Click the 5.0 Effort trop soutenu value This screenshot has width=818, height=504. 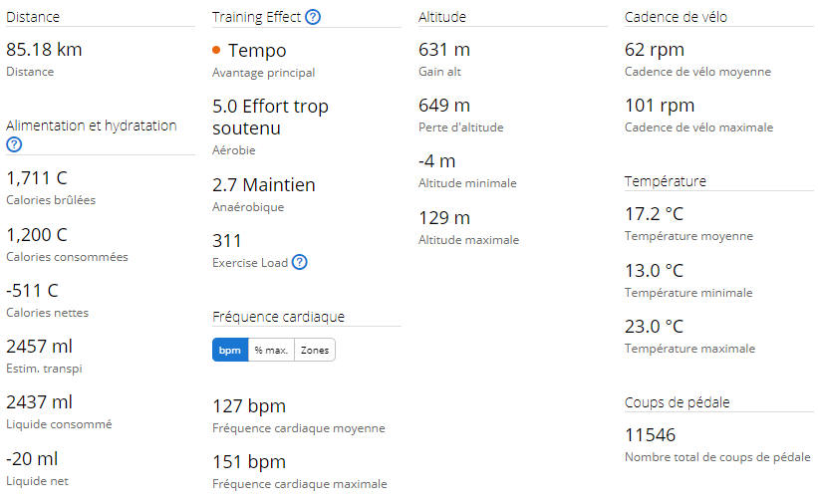pos(270,117)
